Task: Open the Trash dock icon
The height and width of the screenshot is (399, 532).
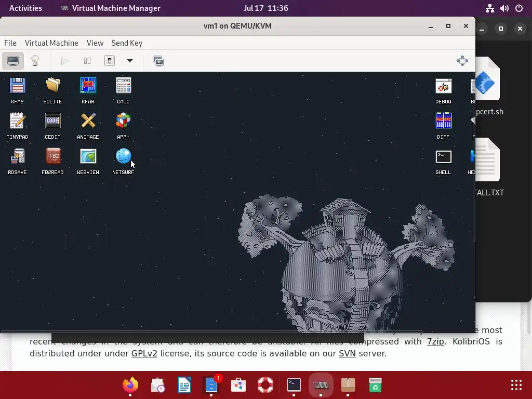Action: click(x=375, y=385)
